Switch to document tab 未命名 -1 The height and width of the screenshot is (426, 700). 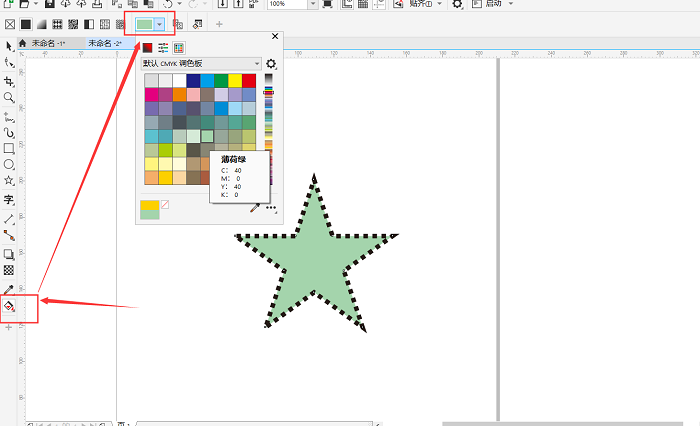[48, 44]
